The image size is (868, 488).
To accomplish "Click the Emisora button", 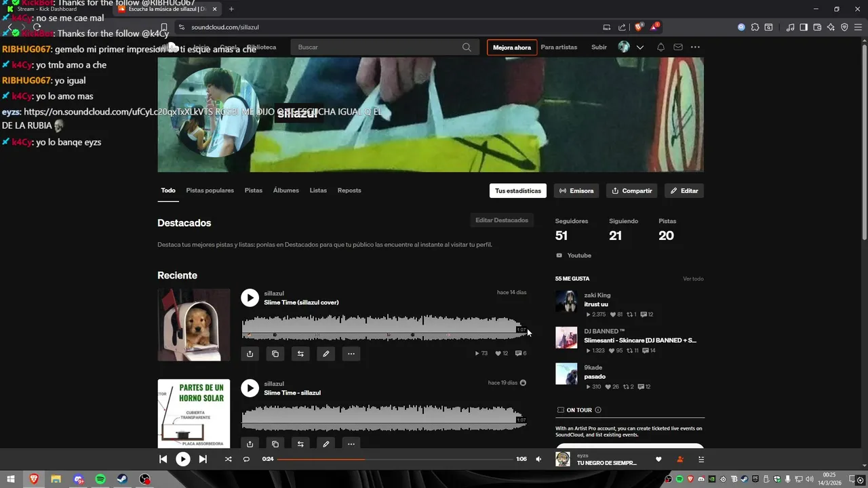I will click(x=576, y=190).
